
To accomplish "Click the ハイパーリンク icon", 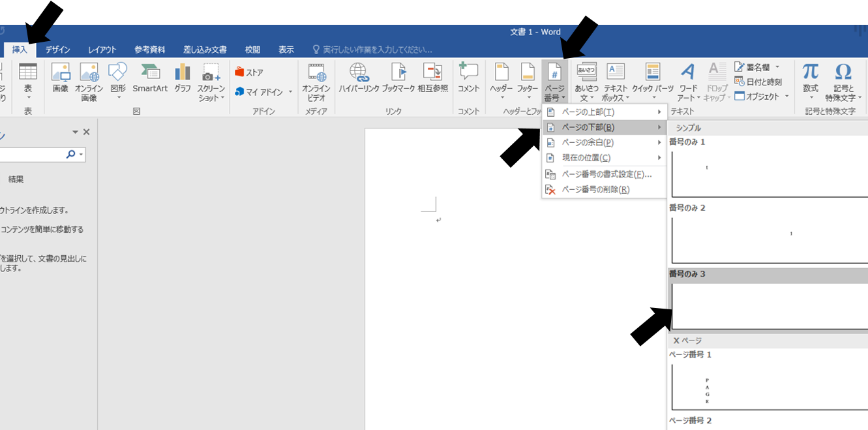I will (x=359, y=78).
